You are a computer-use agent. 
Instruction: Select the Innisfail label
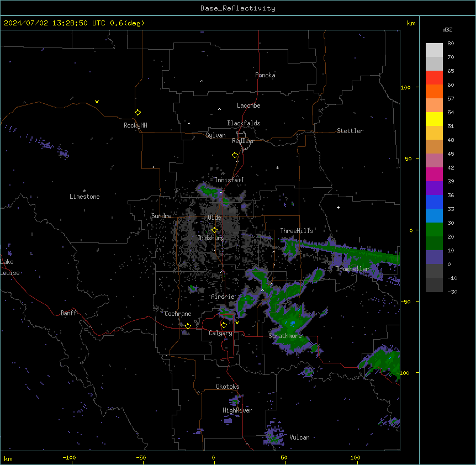(229, 180)
